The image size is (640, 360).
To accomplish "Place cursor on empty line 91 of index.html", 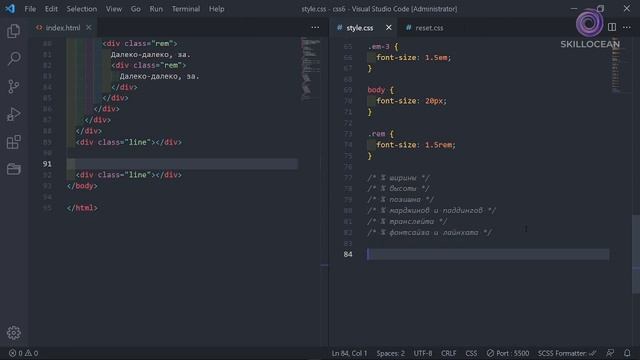I will pos(182,164).
